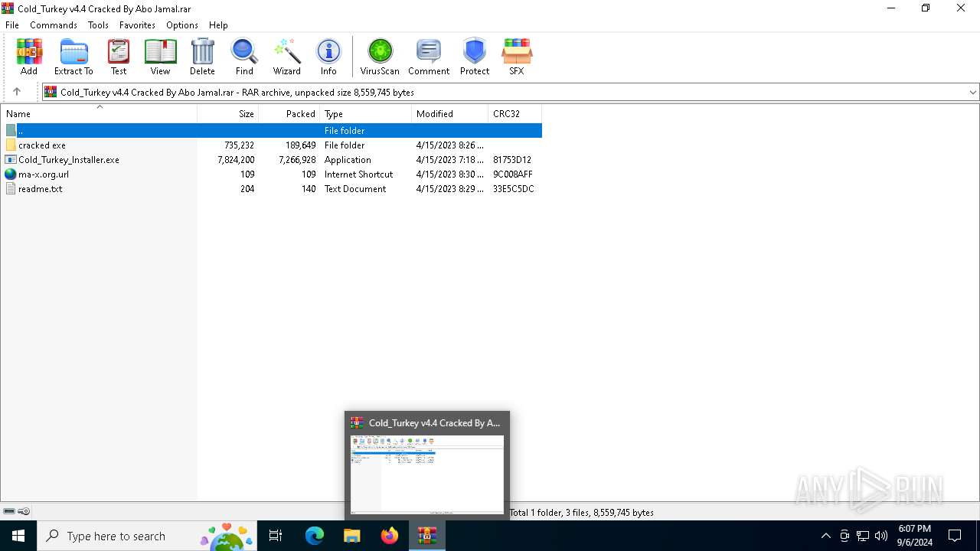Open the volume control in tray
This screenshot has height=551, width=980.
(881, 536)
